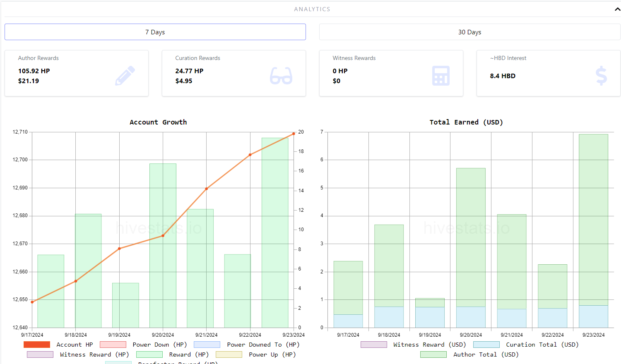The image size is (621, 364).
Task: Click the Account HP legend label
Action: [75, 345]
